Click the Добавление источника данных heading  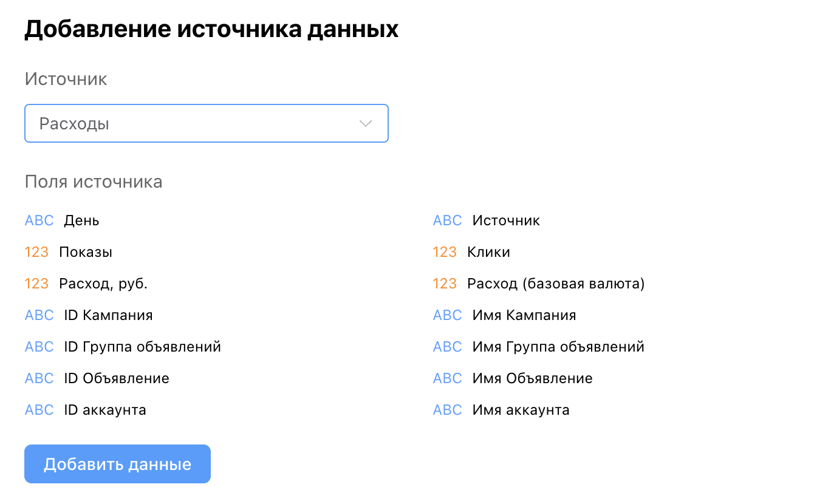tap(211, 28)
